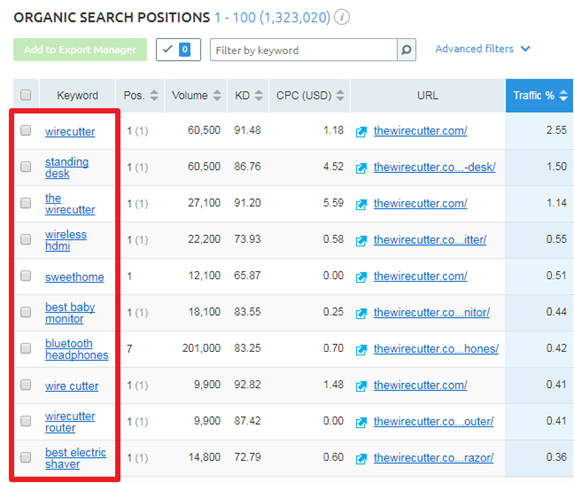The image size is (574, 483).
Task: Open the standing desk keyword link
Action: [67, 167]
